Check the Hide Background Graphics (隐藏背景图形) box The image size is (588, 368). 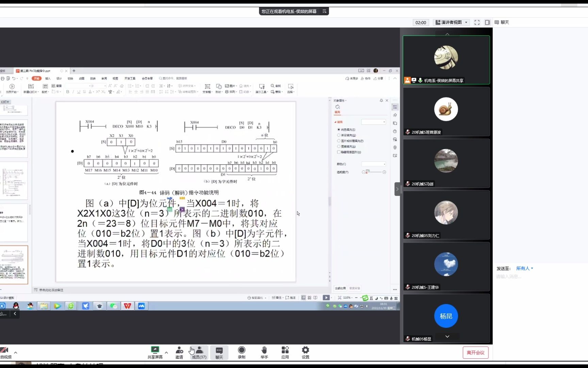339,152
